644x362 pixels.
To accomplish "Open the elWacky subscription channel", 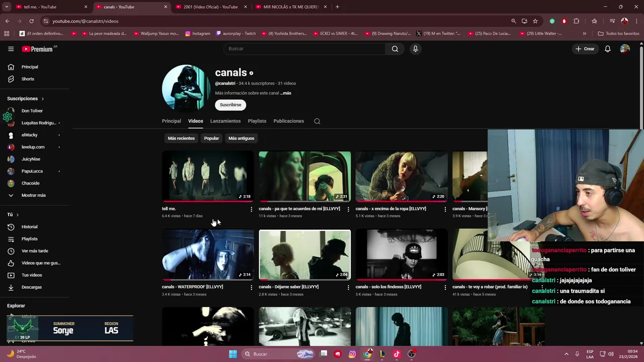I will coord(29,135).
